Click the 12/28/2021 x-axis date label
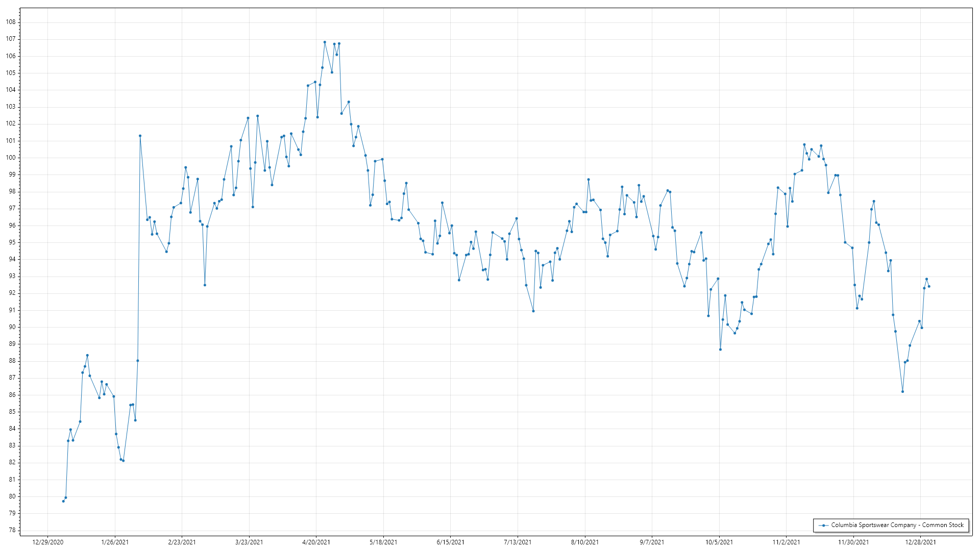The height and width of the screenshot is (551, 980). click(921, 542)
